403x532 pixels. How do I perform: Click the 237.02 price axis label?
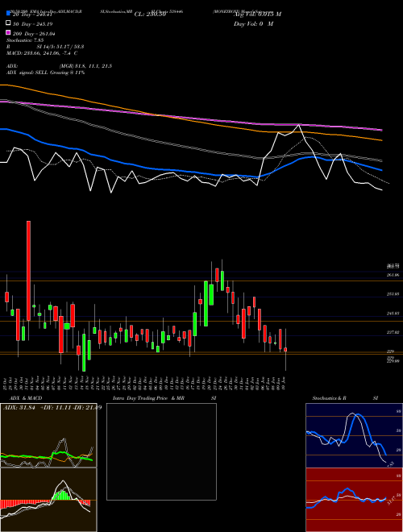(393, 332)
